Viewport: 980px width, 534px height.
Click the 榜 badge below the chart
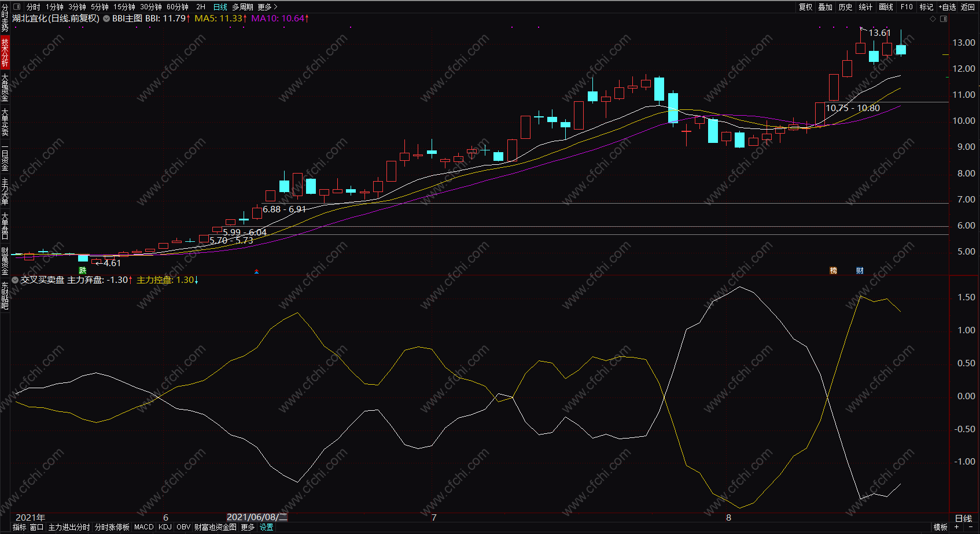pos(834,270)
